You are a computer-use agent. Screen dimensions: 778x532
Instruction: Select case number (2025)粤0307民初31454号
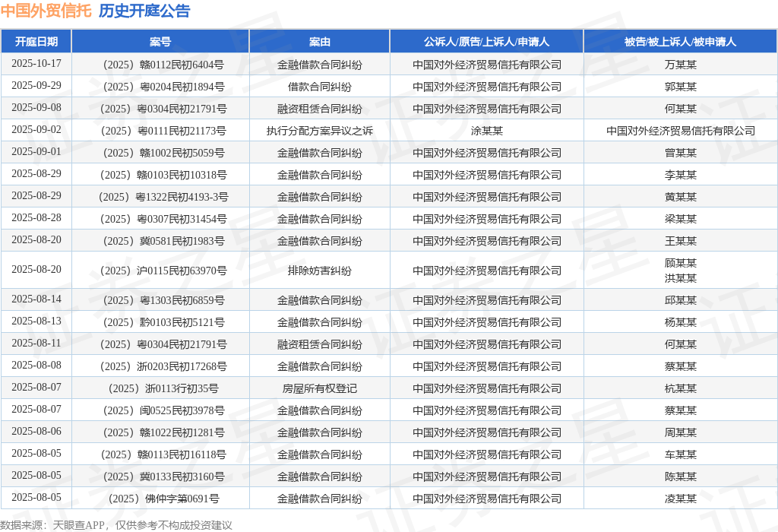pos(163,219)
